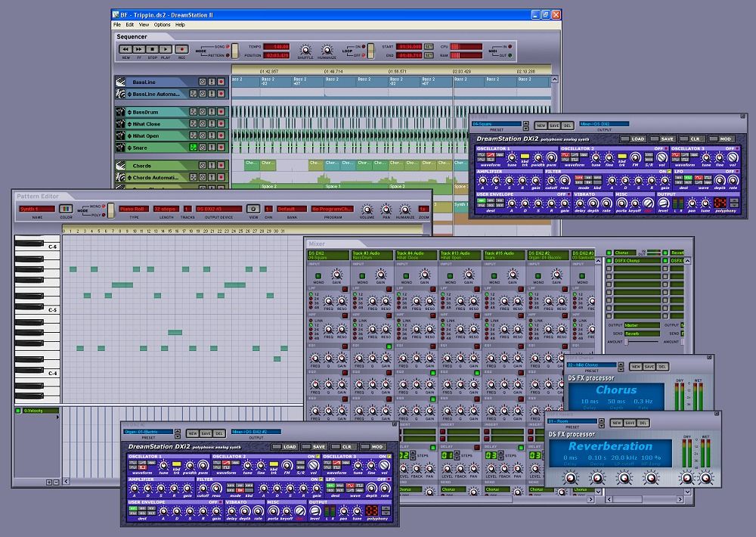Record-arm the Hihat Open track
Viewport: 756px width, 537px height.
click(221, 136)
